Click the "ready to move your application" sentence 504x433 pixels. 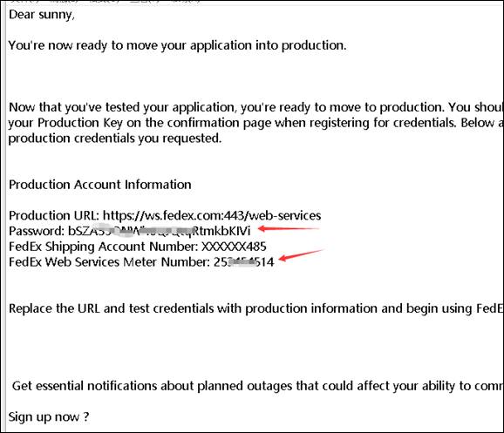point(177,45)
